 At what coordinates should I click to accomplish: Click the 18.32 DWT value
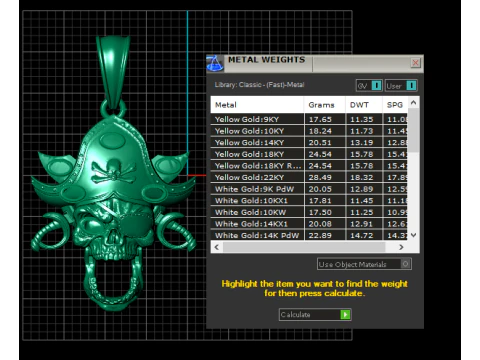(362, 177)
